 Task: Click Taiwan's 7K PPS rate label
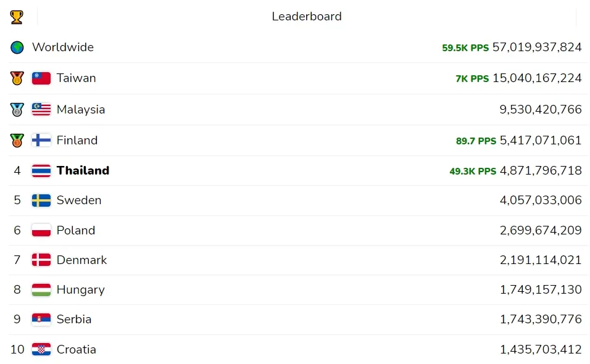click(472, 79)
